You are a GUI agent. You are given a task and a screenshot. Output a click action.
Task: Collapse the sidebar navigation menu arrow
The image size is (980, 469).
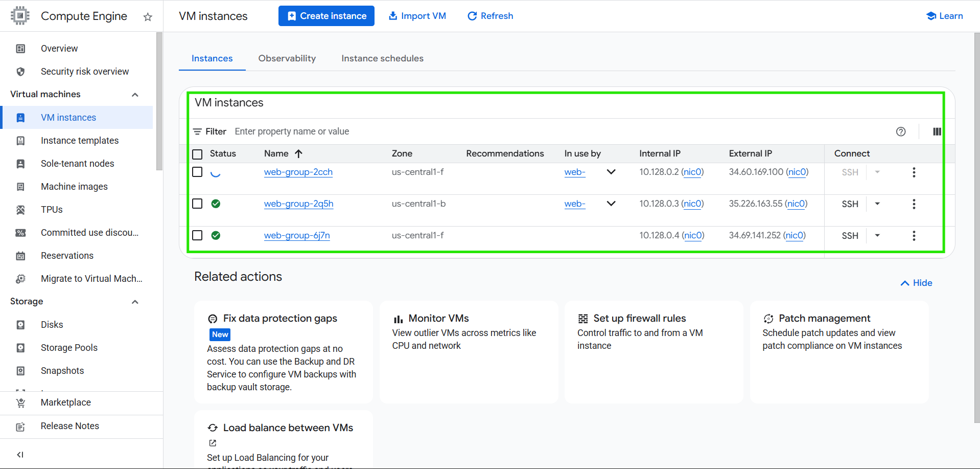click(20, 455)
